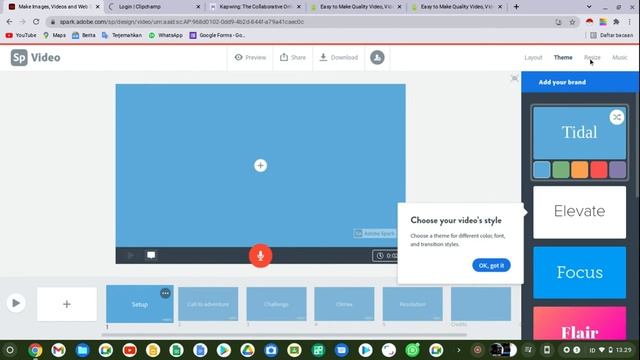Open the Maps bookmark
640x360 pixels.
point(54,36)
